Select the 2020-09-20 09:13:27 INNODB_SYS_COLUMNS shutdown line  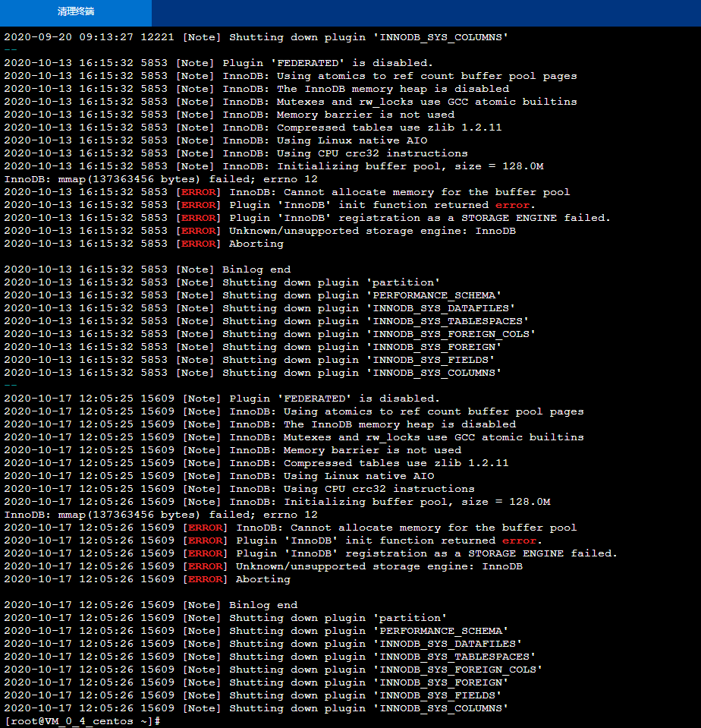tap(256, 37)
